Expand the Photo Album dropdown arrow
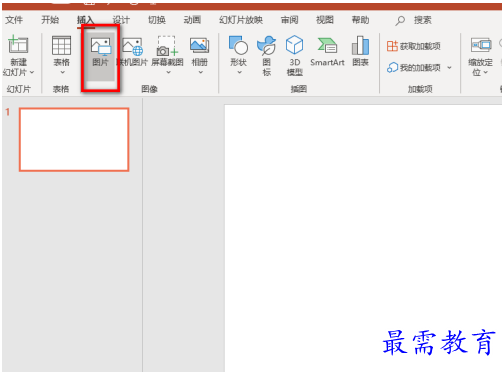The image size is (504, 374). click(201, 72)
